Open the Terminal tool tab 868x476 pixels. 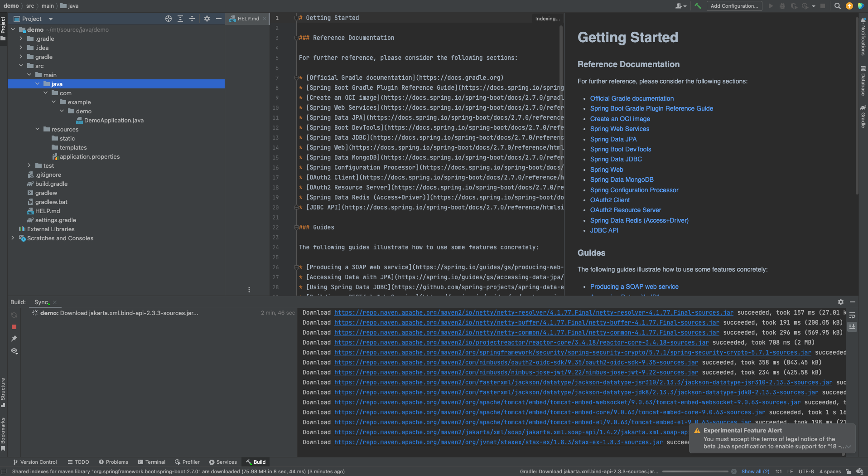click(x=152, y=462)
